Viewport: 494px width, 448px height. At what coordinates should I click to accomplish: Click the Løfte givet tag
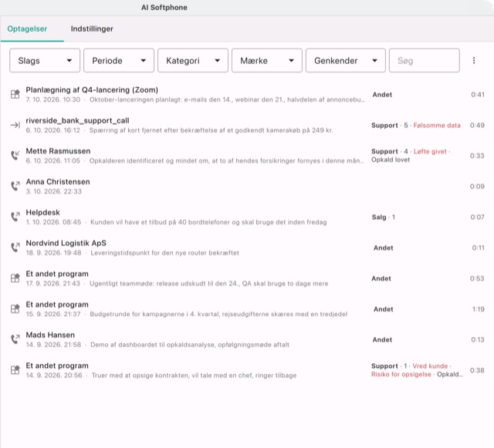pos(430,151)
